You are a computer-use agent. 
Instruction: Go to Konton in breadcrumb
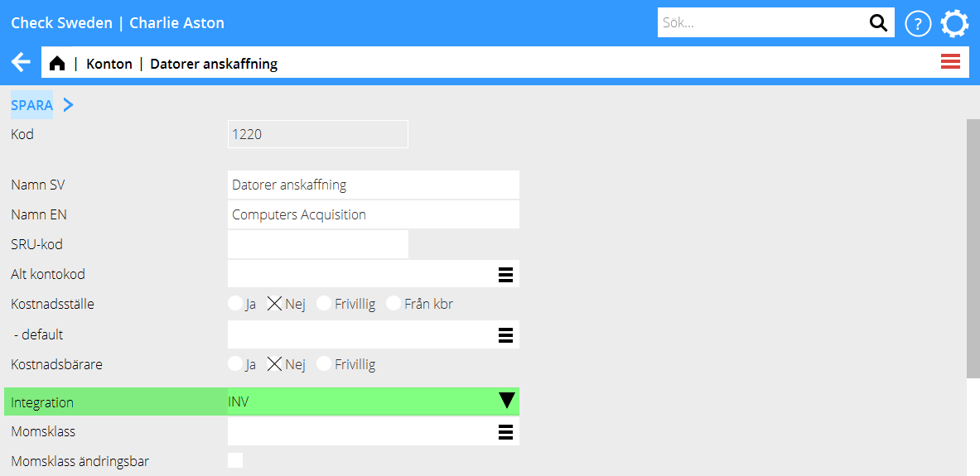pyautogui.click(x=109, y=64)
